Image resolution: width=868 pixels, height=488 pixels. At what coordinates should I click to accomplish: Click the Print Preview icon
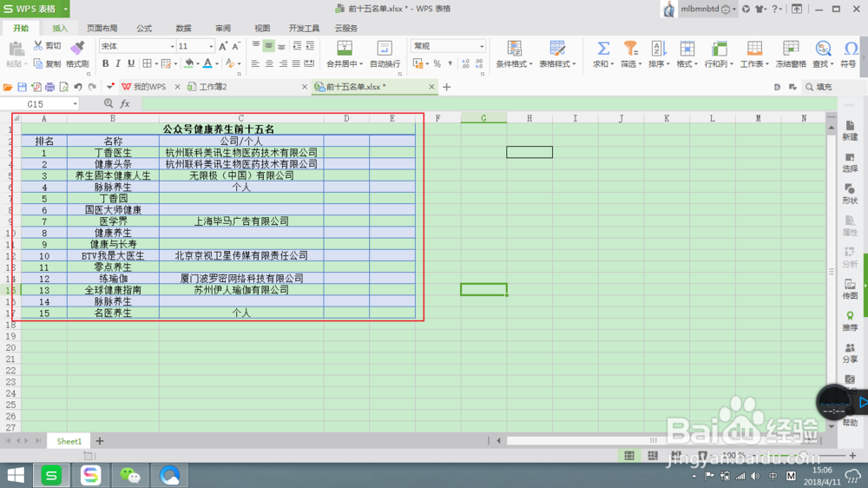click(x=64, y=87)
